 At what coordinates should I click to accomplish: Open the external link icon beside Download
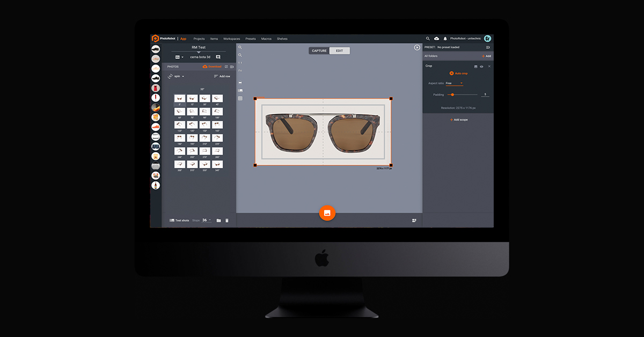pyautogui.click(x=226, y=67)
